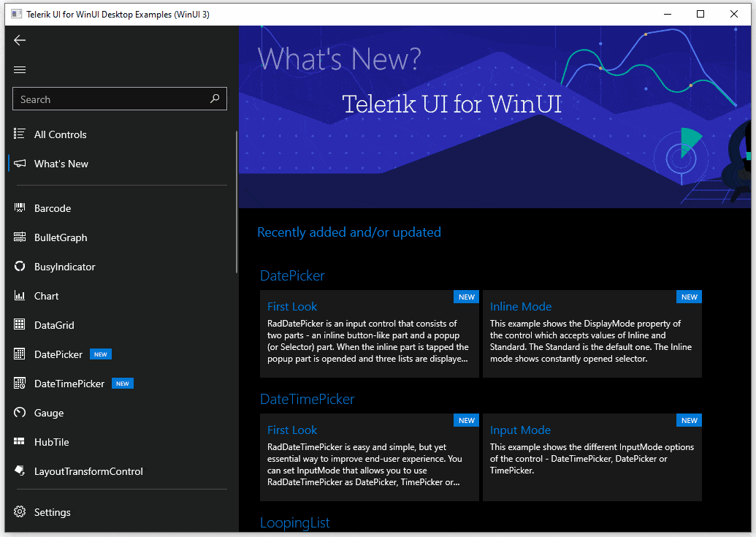Open the Inline Mode example card
Viewport: 756px width, 537px height.
point(592,334)
